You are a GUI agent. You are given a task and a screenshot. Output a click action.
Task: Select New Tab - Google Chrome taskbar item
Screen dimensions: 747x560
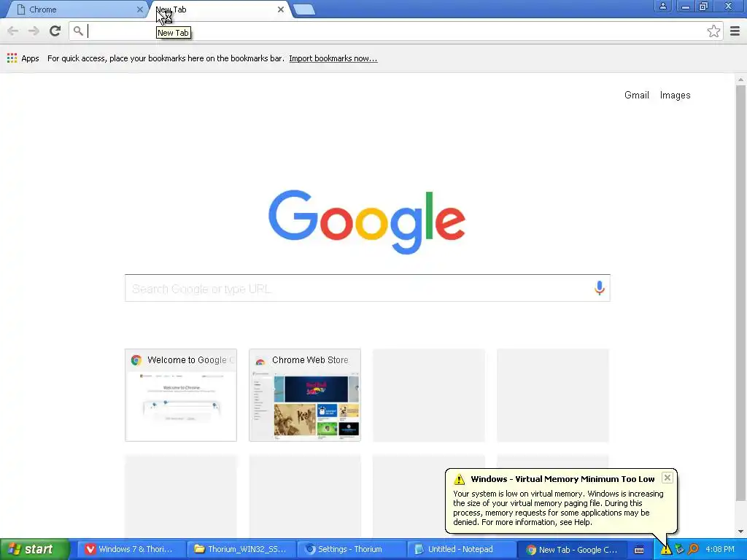[570, 550]
